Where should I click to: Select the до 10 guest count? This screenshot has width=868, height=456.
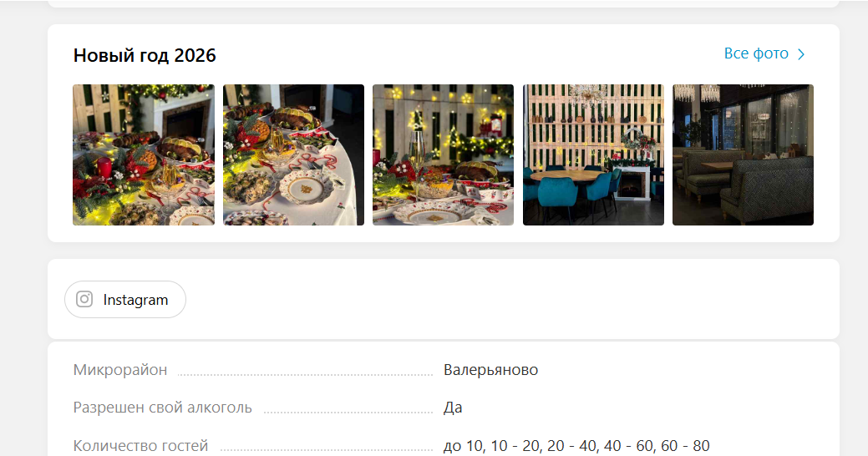point(463,445)
